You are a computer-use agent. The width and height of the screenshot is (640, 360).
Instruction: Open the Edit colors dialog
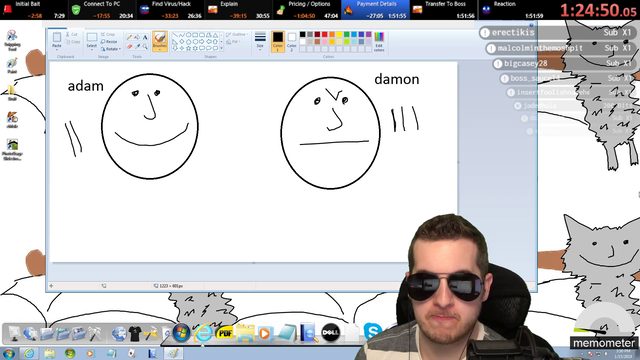(x=379, y=41)
